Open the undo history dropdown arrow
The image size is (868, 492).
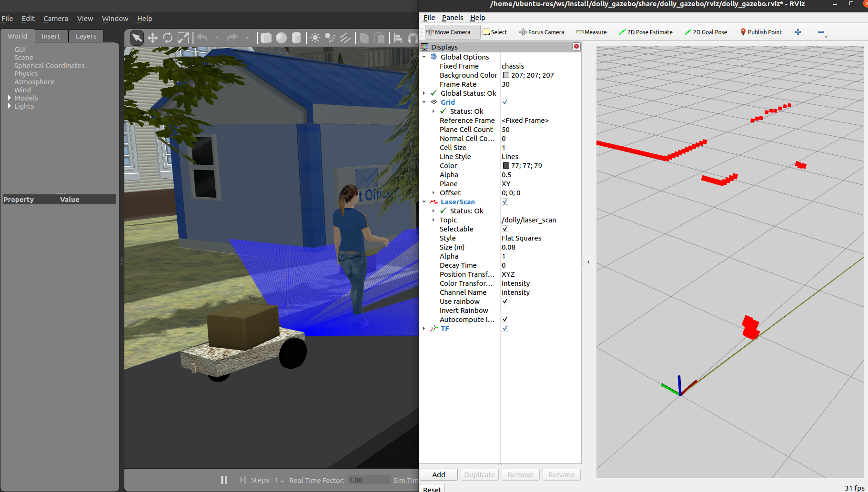[x=217, y=38]
